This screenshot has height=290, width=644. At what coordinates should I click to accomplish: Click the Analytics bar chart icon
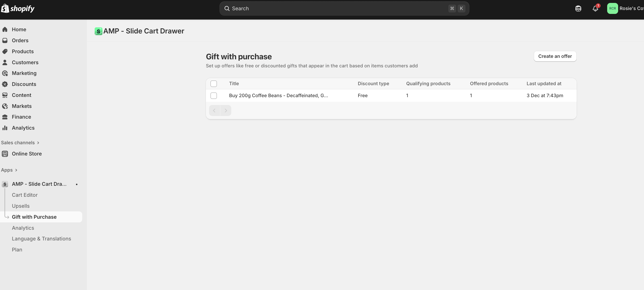pos(5,128)
